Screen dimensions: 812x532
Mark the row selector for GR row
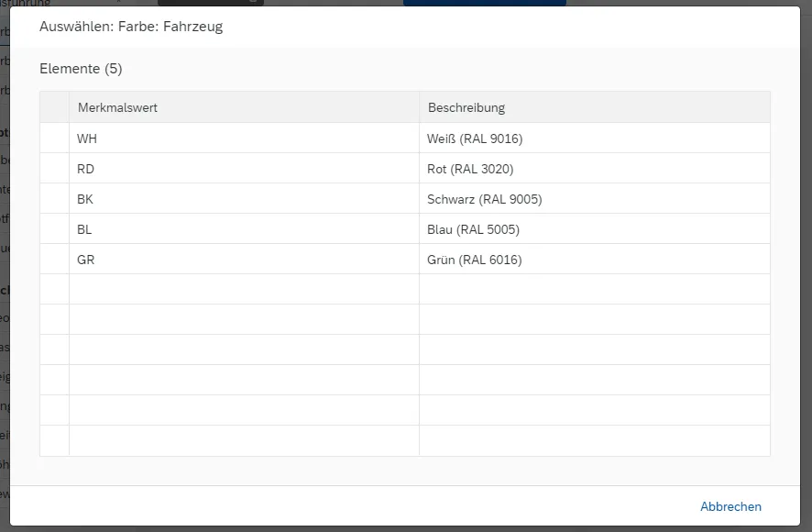click(54, 260)
